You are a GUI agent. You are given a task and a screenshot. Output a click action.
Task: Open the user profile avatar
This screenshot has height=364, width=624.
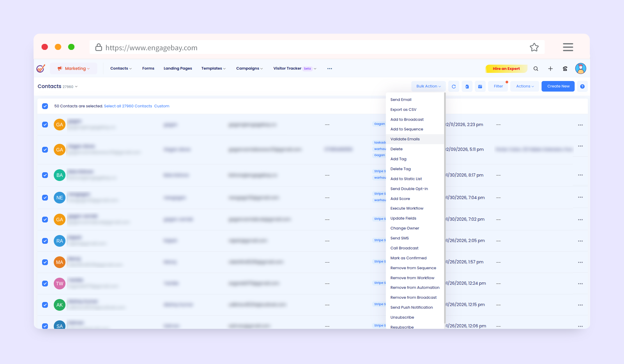580,69
